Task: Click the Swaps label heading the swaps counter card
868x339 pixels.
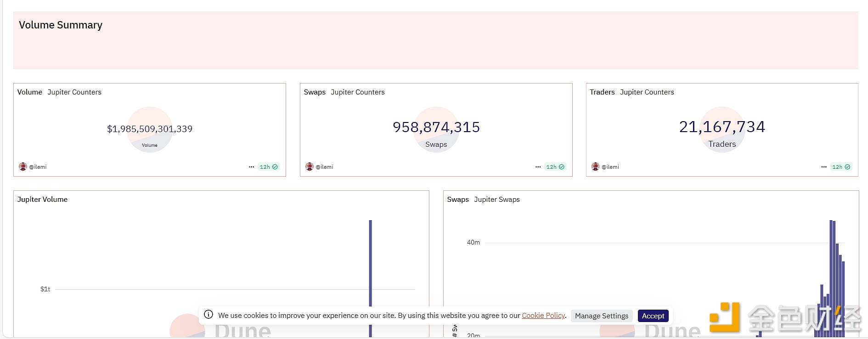Action: click(315, 92)
